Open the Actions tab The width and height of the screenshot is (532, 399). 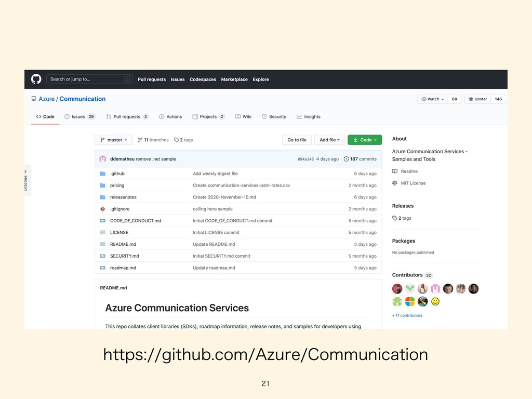click(170, 117)
